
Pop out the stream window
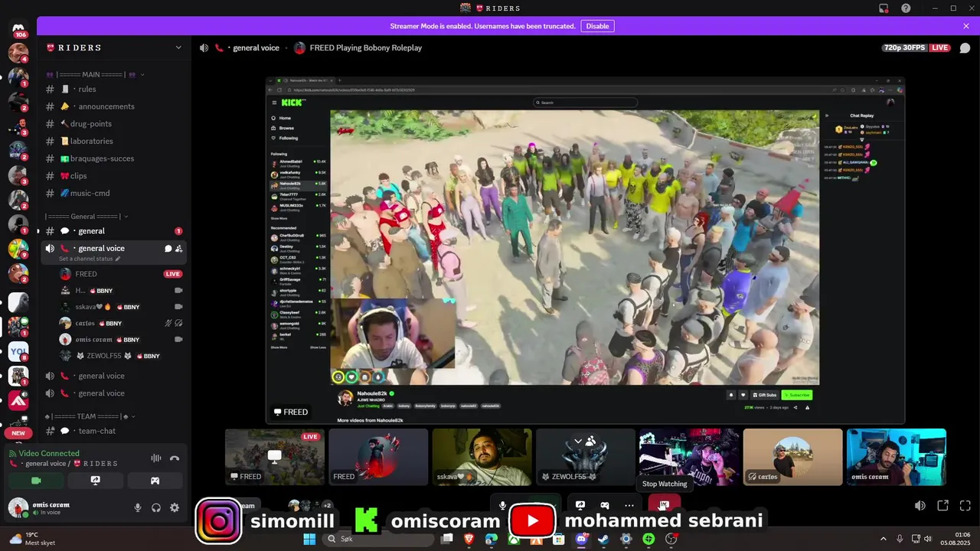943,506
